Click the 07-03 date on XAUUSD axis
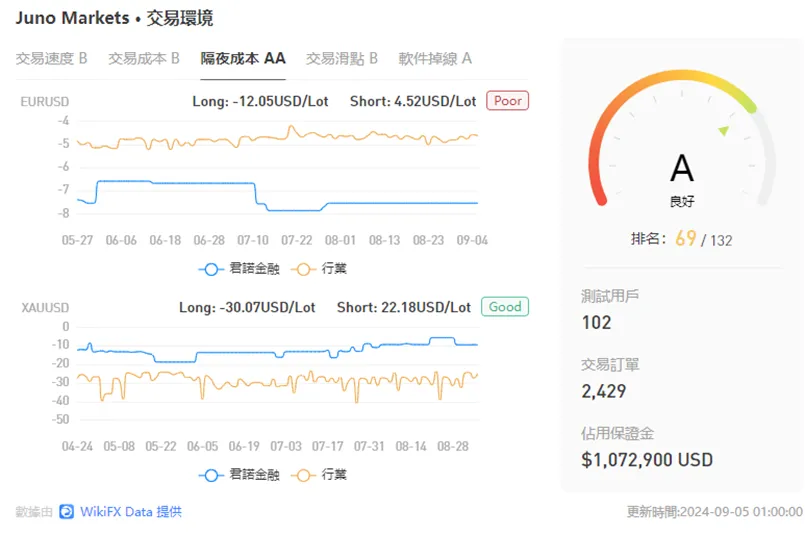 (x=286, y=447)
